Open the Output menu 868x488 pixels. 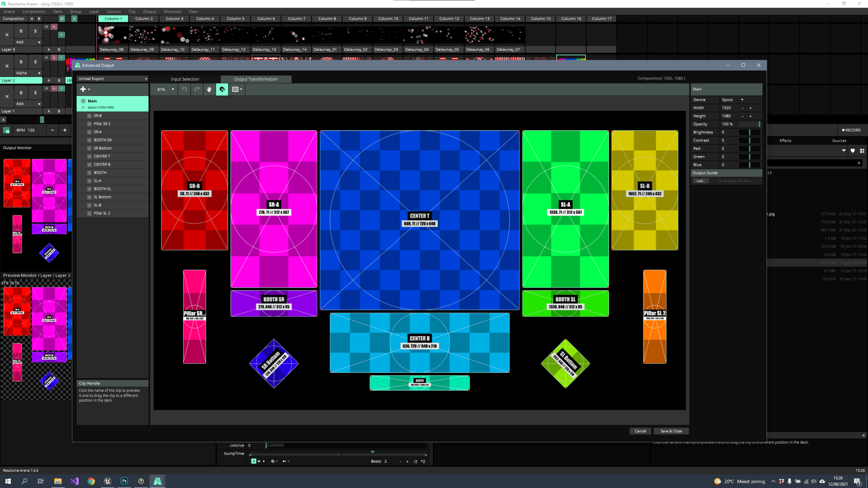pyautogui.click(x=149, y=11)
